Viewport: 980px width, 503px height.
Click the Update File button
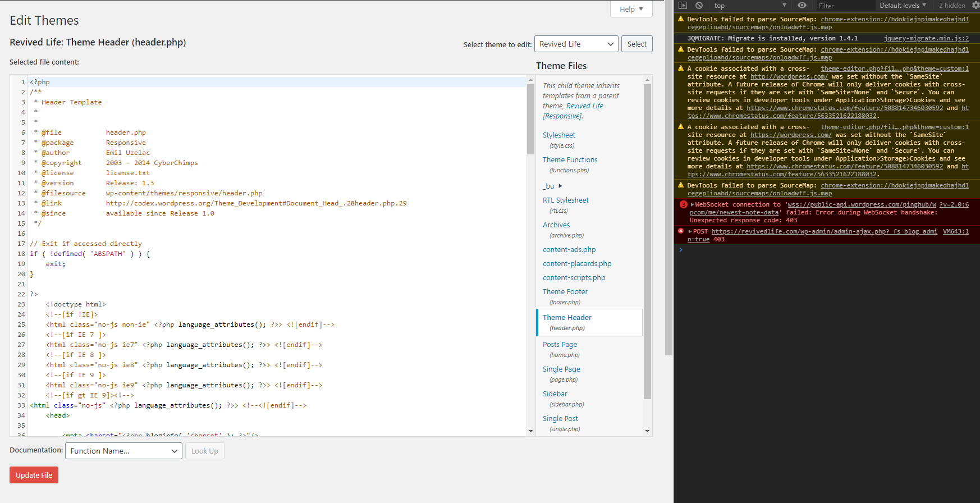click(x=34, y=475)
